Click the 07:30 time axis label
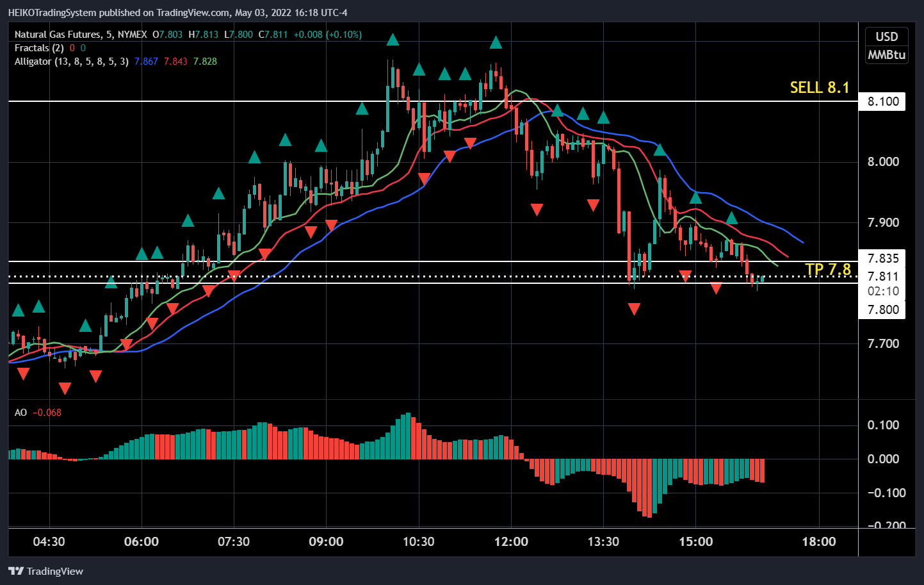The width and height of the screenshot is (924, 585). [x=234, y=541]
